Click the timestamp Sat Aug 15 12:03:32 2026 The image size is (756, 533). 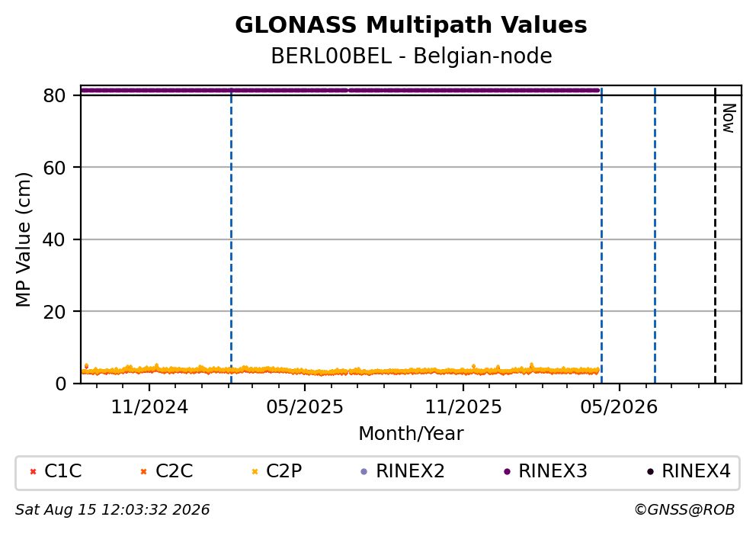tap(112, 510)
